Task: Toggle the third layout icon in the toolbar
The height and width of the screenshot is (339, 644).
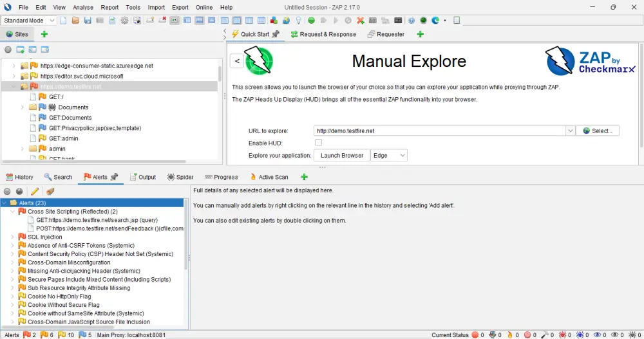Action: (x=211, y=21)
